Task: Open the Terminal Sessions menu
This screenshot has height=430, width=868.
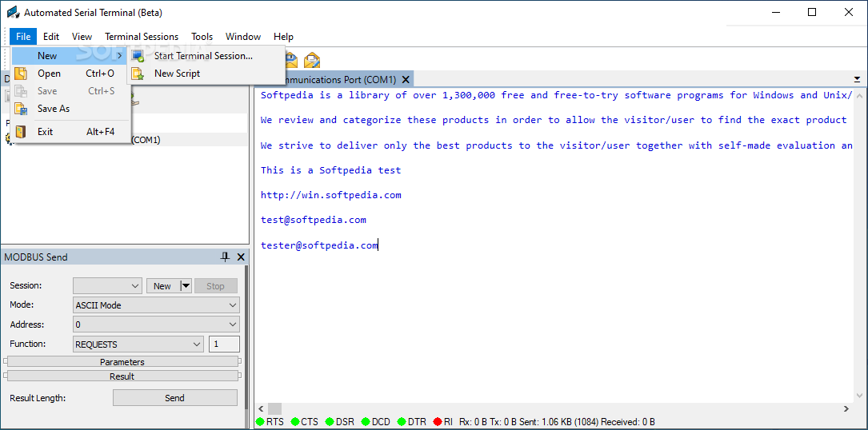Action: click(142, 37)
